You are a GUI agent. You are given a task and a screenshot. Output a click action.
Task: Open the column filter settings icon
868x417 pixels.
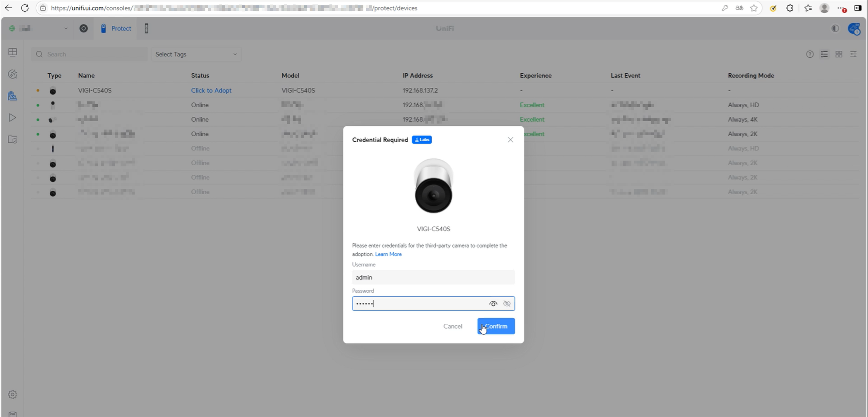(x=853, y=54)
